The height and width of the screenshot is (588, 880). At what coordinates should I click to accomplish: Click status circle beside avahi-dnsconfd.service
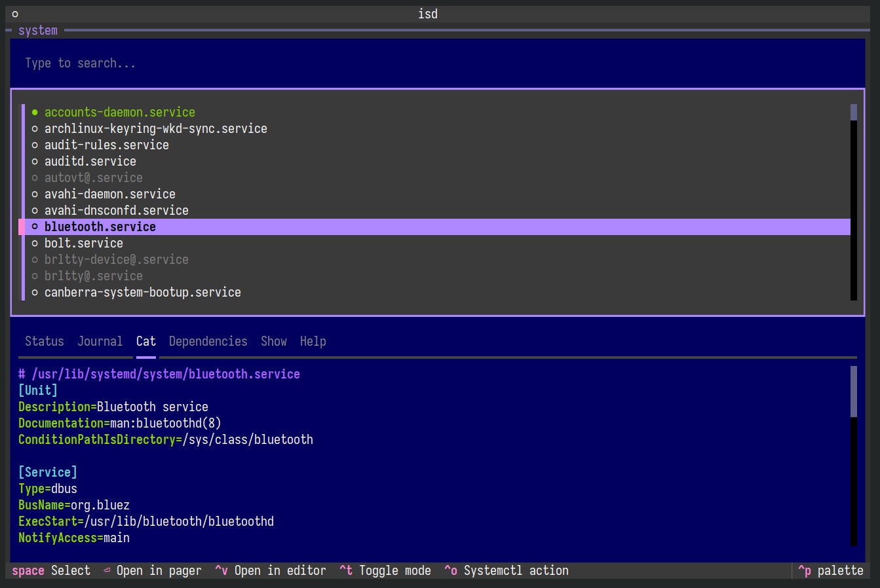click(35, 210)
